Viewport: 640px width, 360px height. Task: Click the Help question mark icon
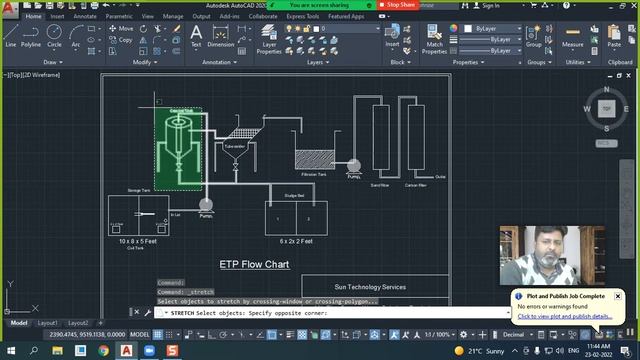(566, 5)
